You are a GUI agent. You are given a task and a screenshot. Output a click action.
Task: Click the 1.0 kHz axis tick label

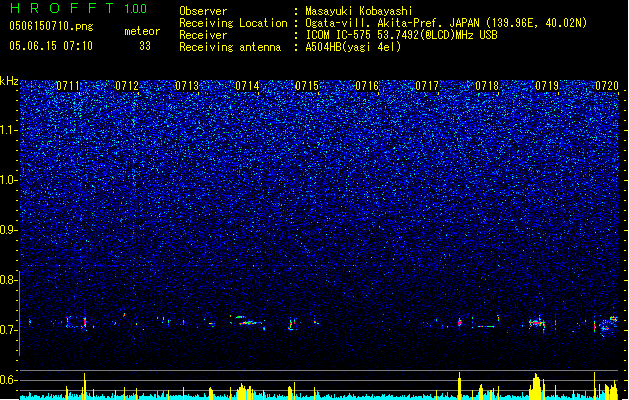point(8,180)
